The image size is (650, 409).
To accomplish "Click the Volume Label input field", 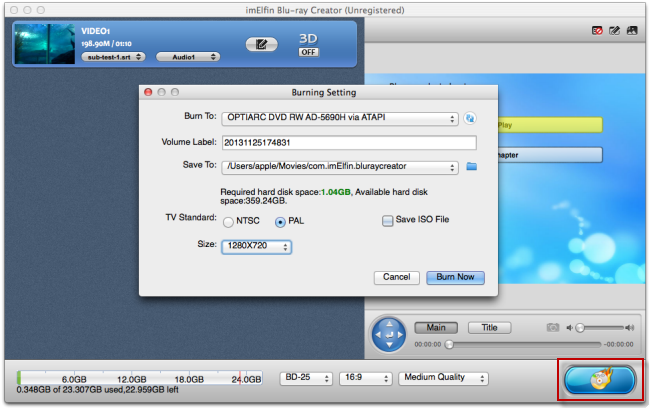I will point(349,143).
